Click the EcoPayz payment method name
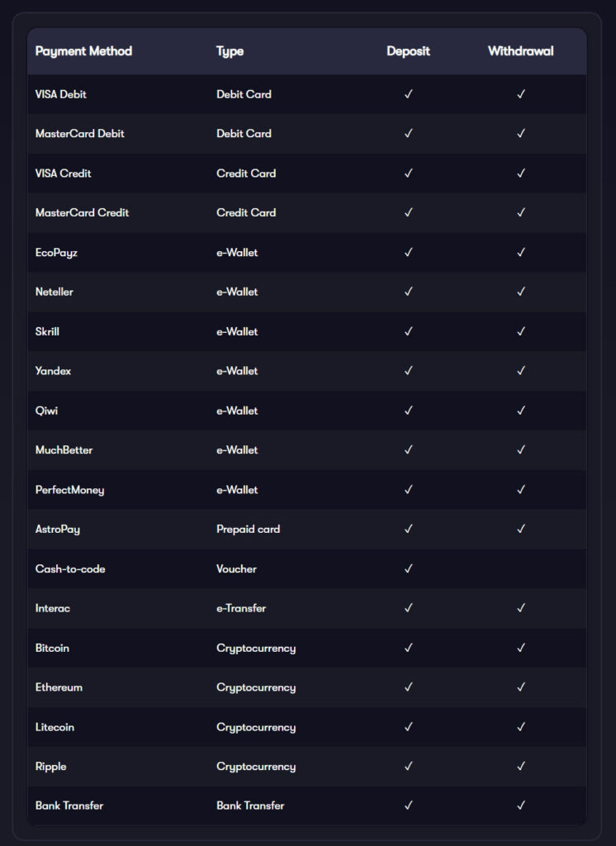This screenshot has width=616, height=846. [56, 253]
